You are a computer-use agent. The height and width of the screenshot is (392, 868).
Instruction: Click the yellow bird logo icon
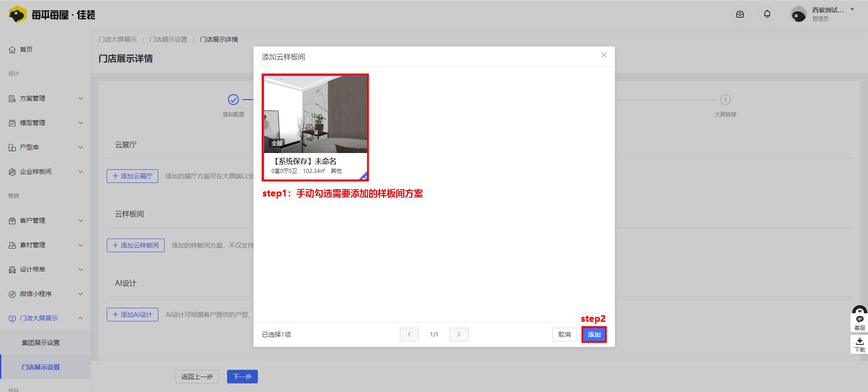pos(18,14)
